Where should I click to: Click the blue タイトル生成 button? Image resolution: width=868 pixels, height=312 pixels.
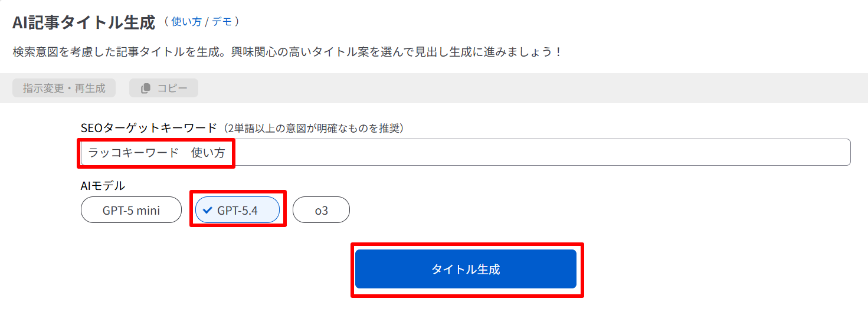coord(466,270)
